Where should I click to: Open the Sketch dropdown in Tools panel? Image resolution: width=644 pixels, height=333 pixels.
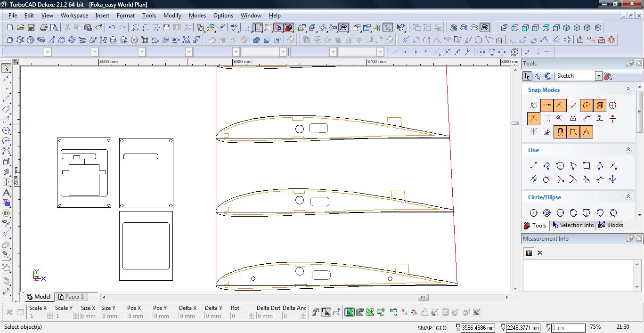599,76
